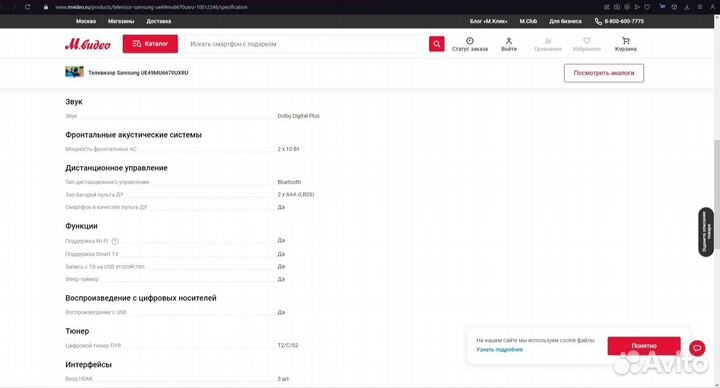
Task: Click the Смартфон в качестве пульта ДУ label
Action: tap(106, 207)
